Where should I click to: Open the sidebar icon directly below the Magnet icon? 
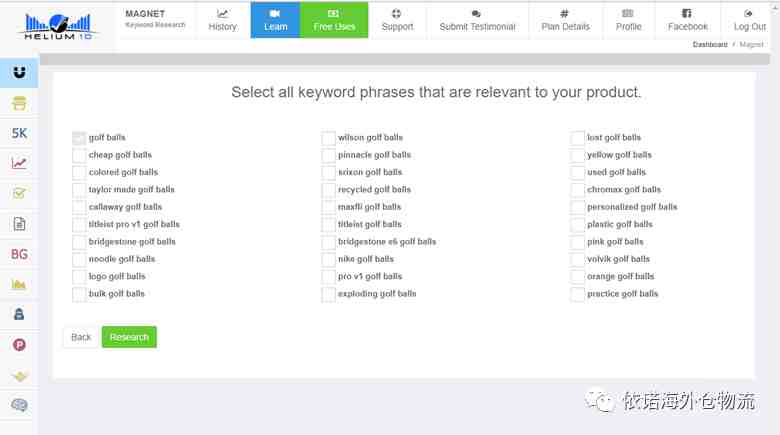click(19, 103)
